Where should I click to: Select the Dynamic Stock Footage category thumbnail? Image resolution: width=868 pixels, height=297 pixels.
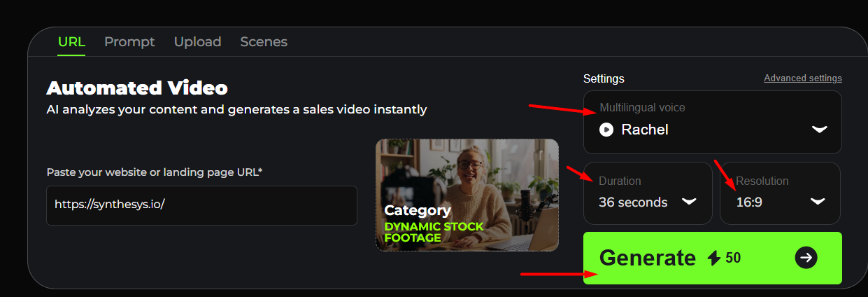(x=467, y=195)
